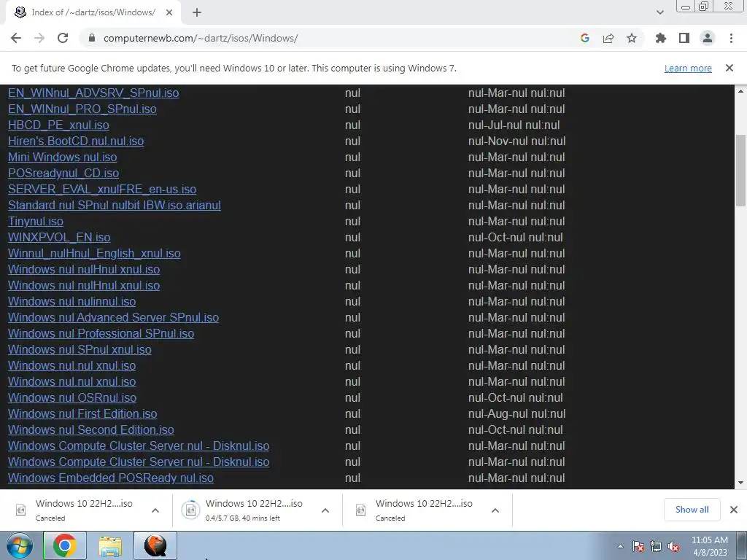Click the address bar URL
Viewport: 747px width, 560px height.
coord(201,38)
